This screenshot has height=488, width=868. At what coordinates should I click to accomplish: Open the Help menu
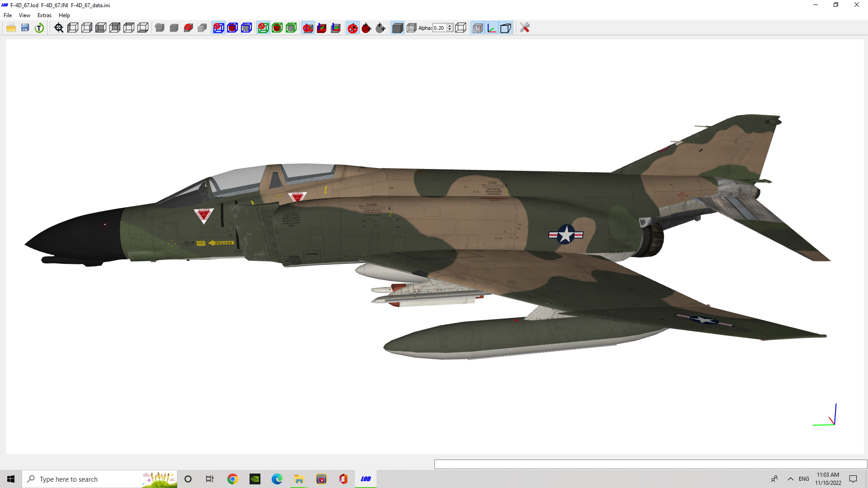(64, 15)
